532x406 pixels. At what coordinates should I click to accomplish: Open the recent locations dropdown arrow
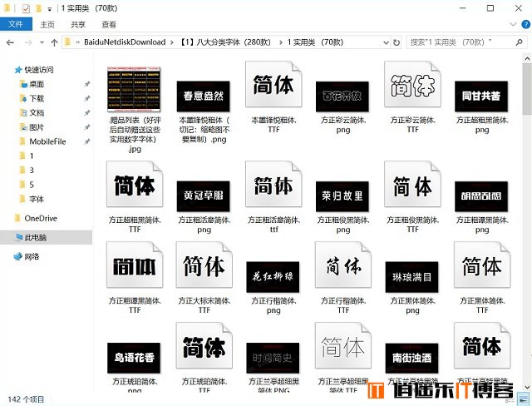tap(42, 42)
